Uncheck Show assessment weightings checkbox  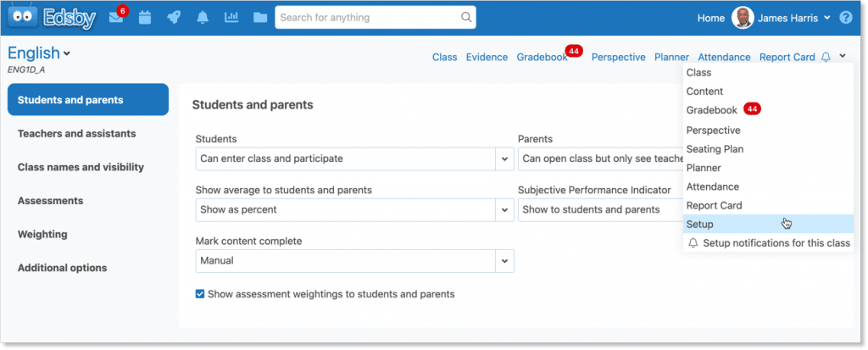200,294
